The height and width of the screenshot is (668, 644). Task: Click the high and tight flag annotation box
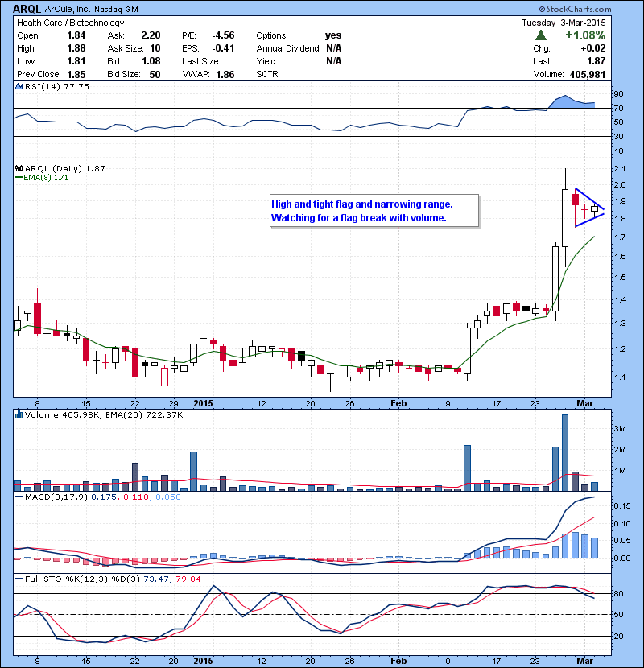coord(374,211)
